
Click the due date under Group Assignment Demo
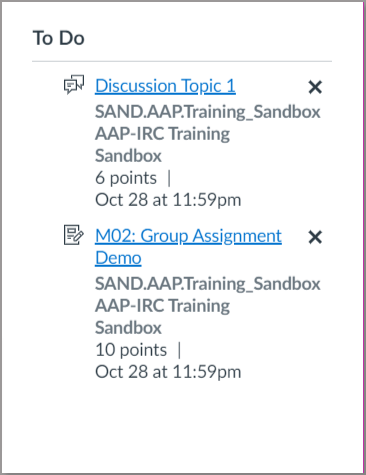pyautogui.click(x=168, y=372)
